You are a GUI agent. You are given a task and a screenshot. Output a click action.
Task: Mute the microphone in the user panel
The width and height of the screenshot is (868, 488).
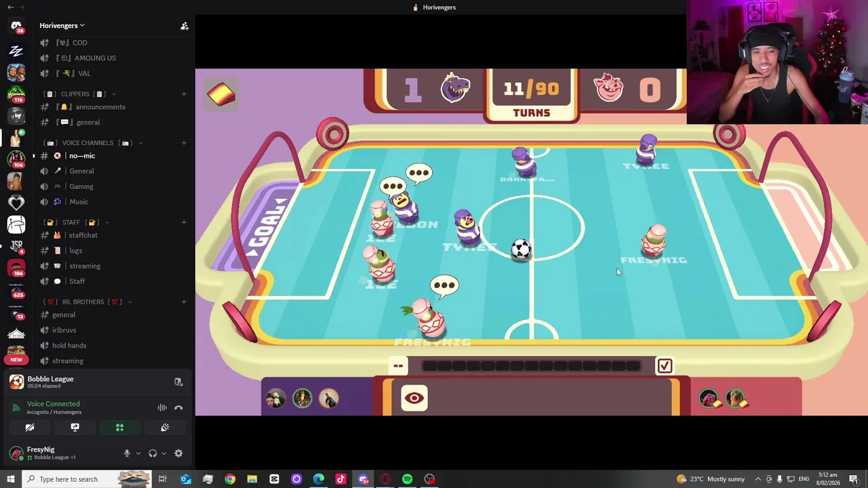click(127, 453)
